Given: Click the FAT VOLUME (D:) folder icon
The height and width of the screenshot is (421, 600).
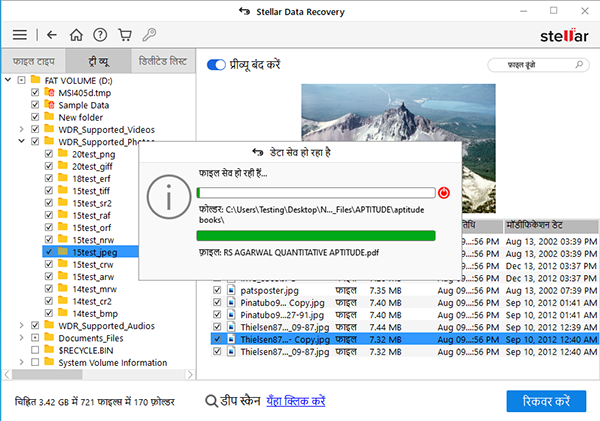Looking at the screenshot, I should tap(36, 80).
